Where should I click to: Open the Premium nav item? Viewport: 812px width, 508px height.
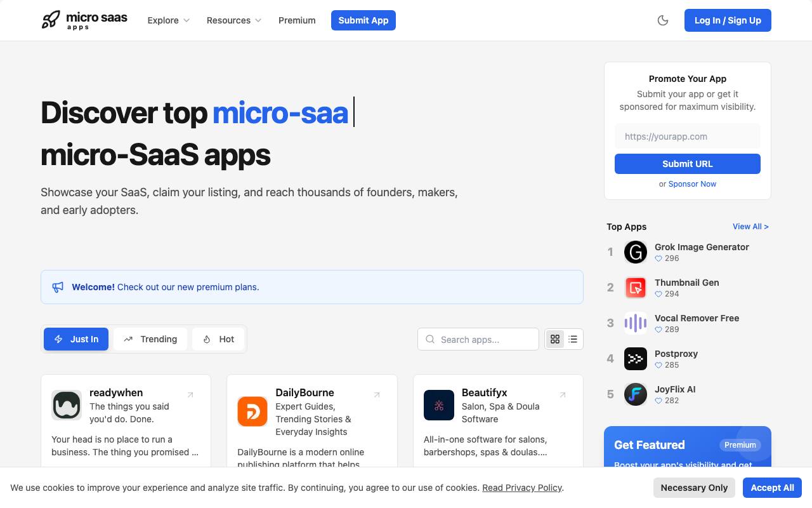point(297,20)
